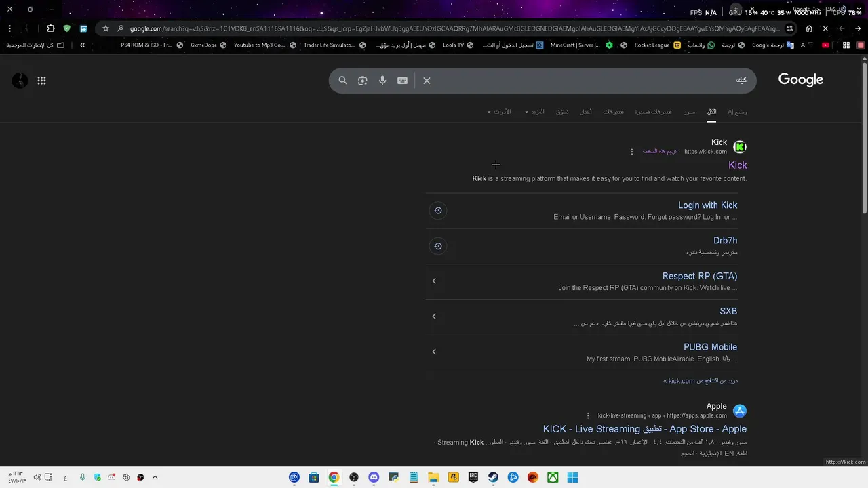Click the Chrome address bar URL

pos(454,28)
